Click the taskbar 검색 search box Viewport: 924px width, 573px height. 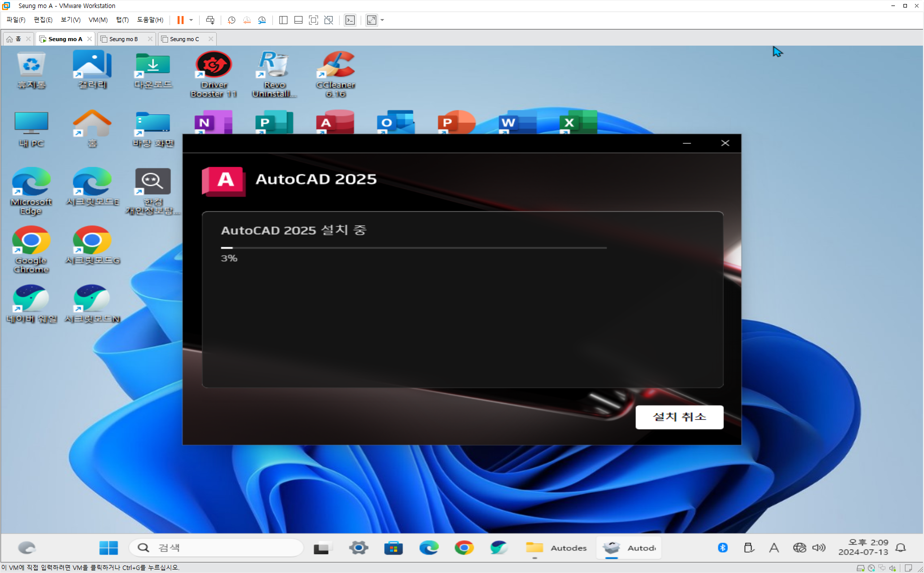pyautogui.click(x=216, y=548)
